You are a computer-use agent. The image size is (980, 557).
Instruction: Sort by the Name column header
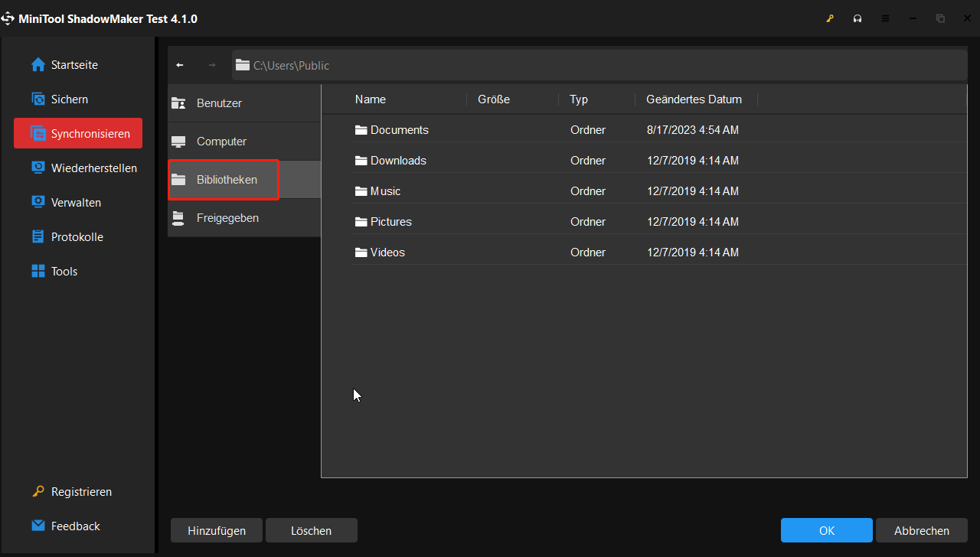(371, 99)
